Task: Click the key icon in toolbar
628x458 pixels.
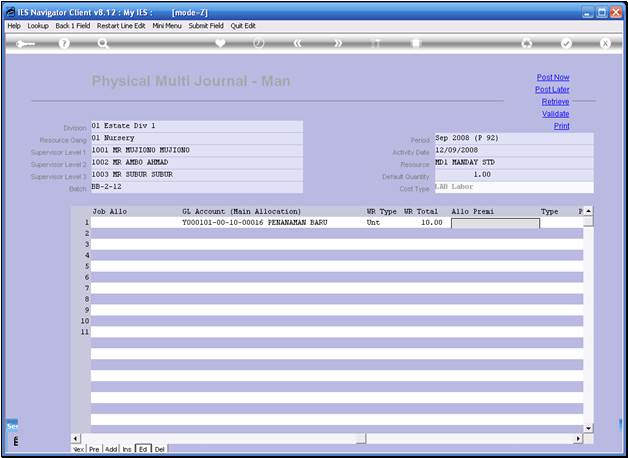Action: pyautogui.click(x=25, y=44)
